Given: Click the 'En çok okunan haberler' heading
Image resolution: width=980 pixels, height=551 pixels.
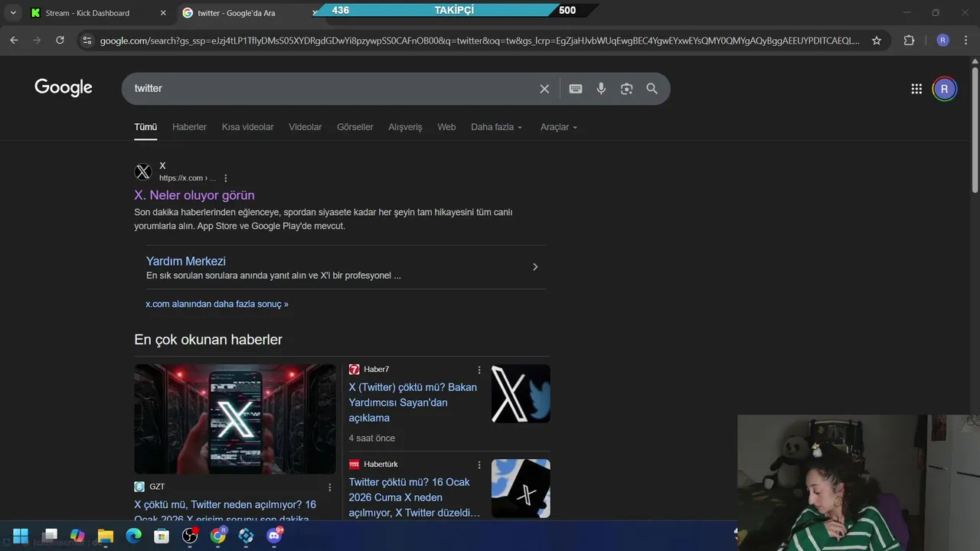Looking at the screenshot, I should [208, 340].
